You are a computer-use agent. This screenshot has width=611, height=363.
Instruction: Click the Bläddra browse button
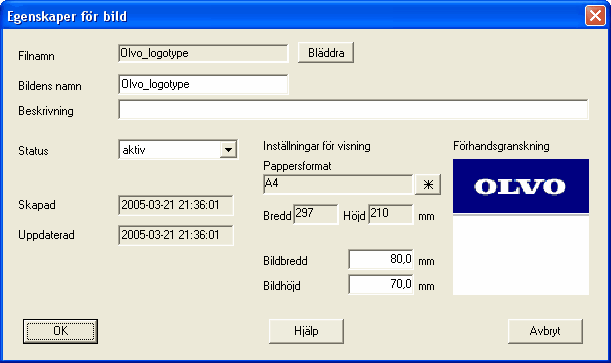coord(326,53)
